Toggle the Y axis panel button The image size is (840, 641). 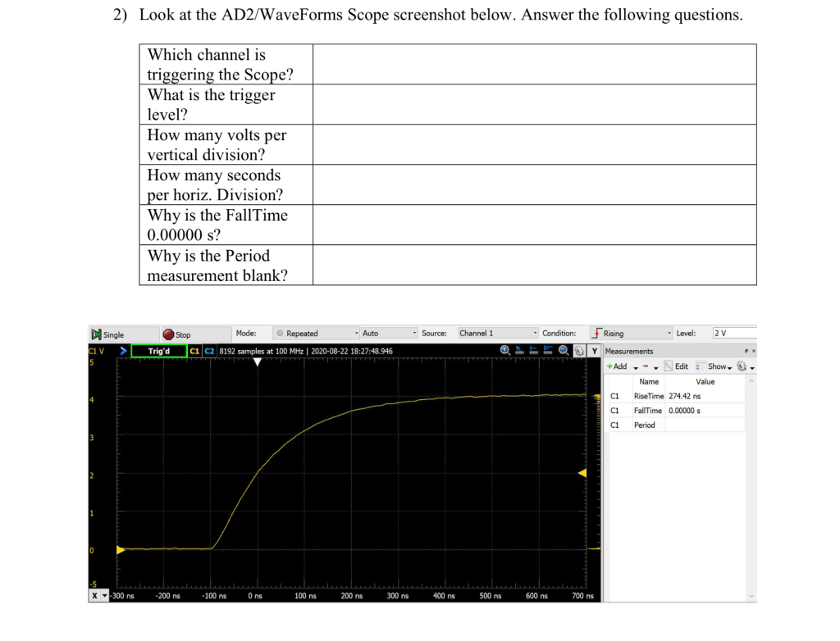coord(595,351)
